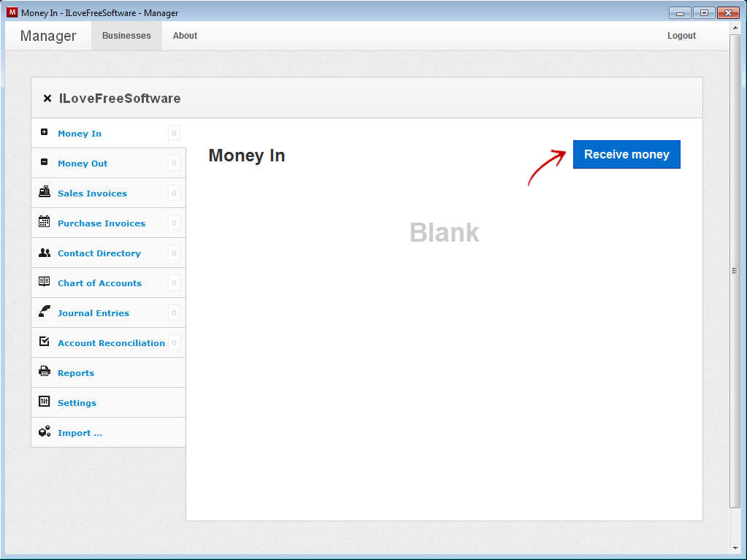Switch to the Businesses tab
The width and height of the screenshot is (747, 560).
point(126,36)
